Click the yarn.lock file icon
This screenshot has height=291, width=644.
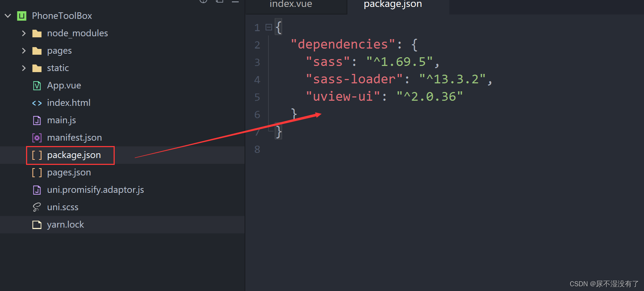37,225
